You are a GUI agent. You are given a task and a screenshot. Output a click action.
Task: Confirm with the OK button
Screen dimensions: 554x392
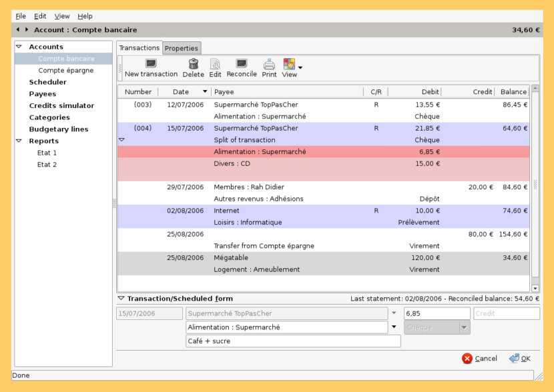[520, 359]
